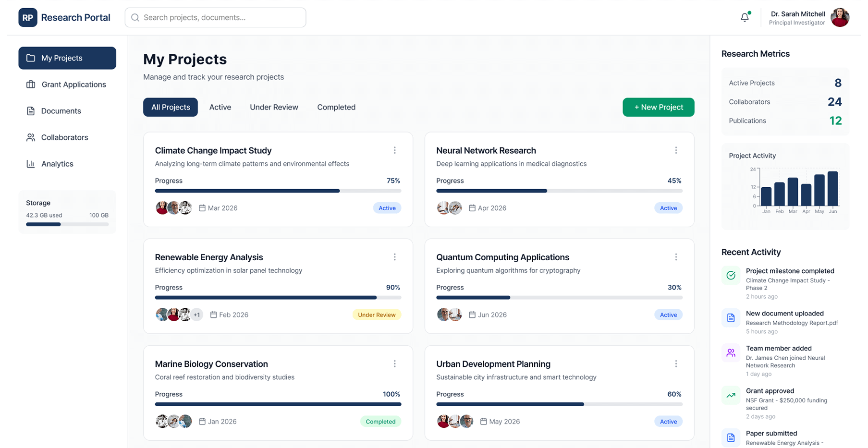This screenshot has height=448, width=868.
Task: Click the Completed badge on Marine Biology Conservation
Action: (380, 421)
